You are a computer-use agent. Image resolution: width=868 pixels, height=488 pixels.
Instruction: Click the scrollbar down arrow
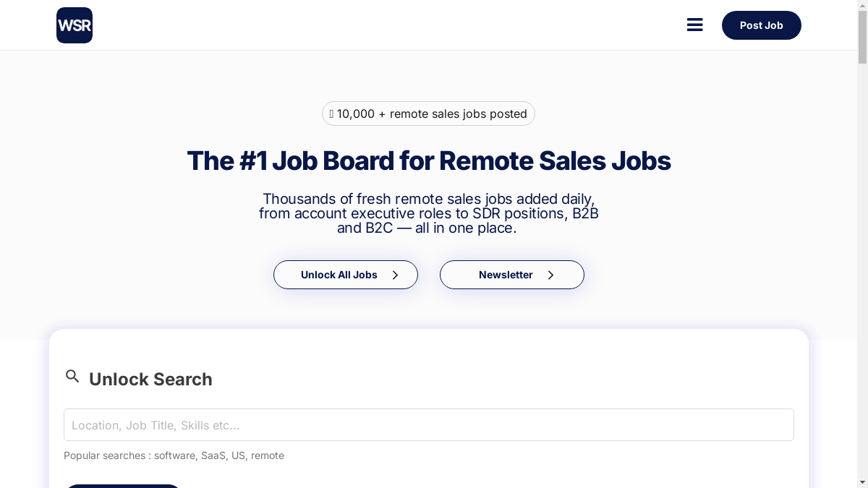[862, 482]
